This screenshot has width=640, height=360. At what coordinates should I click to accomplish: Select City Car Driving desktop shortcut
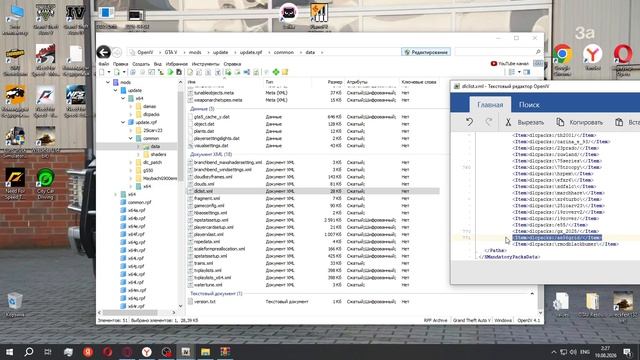click(45, 184)
